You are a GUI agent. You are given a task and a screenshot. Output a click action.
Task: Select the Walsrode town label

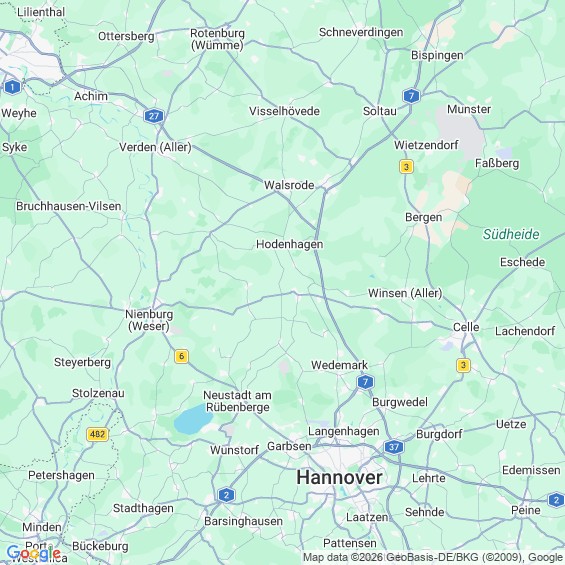pyautogui.click(x=289, y=185)
